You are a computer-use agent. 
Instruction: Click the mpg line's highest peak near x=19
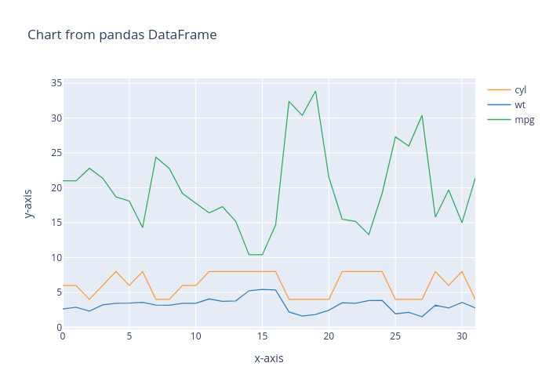click(x=315, y=91)
